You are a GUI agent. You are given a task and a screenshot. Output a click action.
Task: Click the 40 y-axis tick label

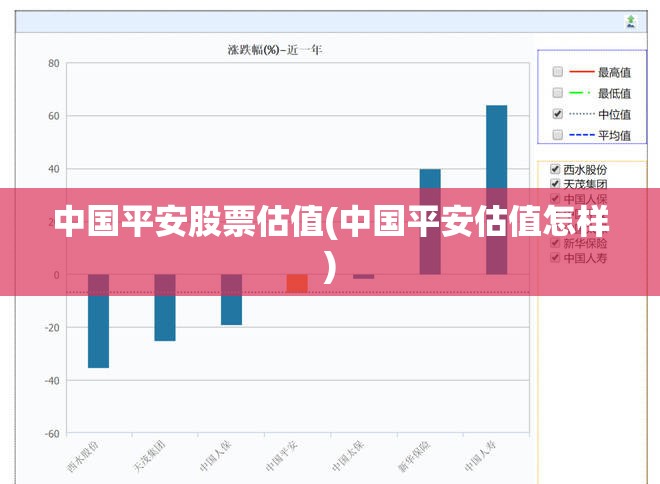tap(54, 169)
